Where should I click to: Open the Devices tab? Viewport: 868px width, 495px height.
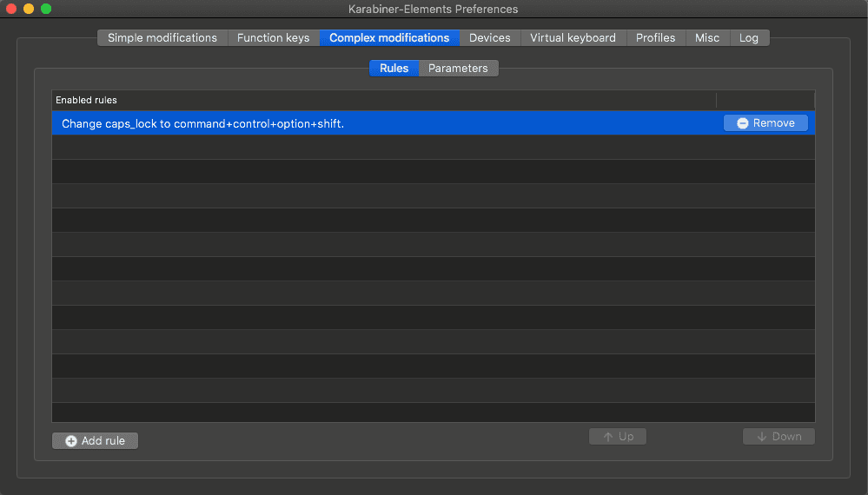pos(490,37)
